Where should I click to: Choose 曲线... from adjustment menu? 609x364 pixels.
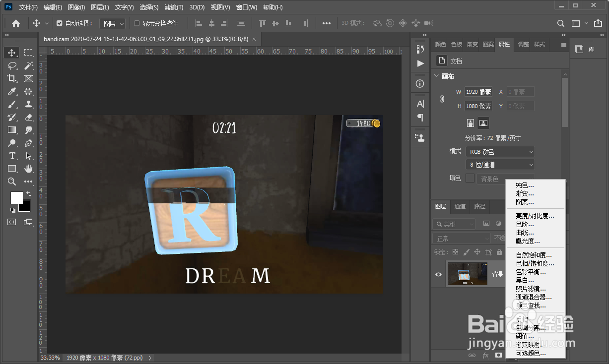pos(525,233)
